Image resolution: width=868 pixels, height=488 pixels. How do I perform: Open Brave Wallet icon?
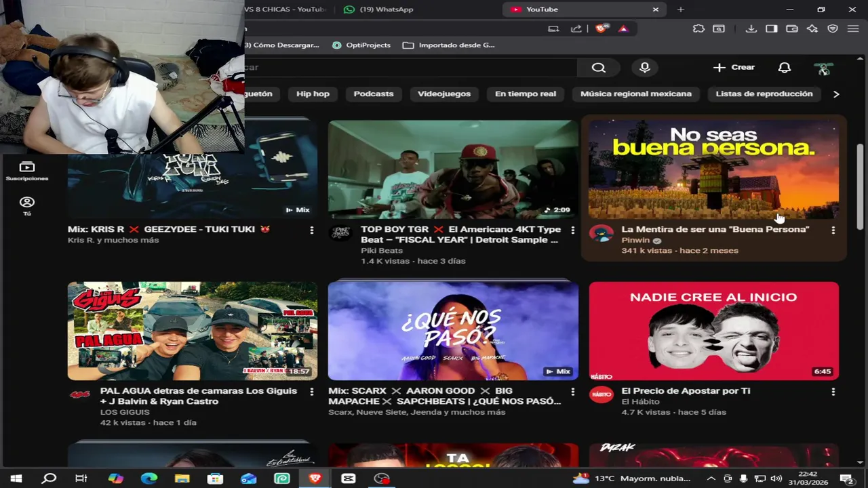coord(791,28)
